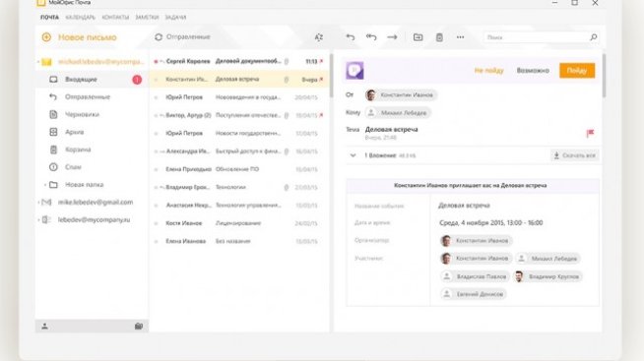This screenshot has height=361, width=644.
Task: Switch to the Контакты tab
Action: point(115,18)
